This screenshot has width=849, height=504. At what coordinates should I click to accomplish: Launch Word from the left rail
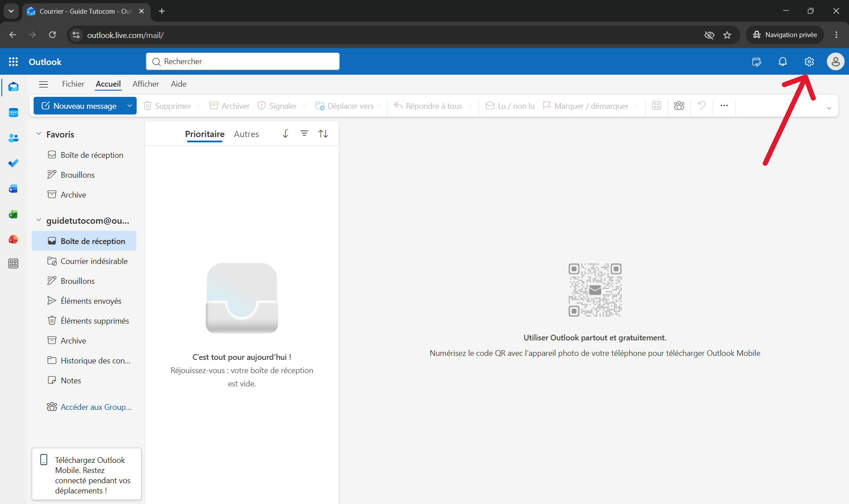click(13, 189)
